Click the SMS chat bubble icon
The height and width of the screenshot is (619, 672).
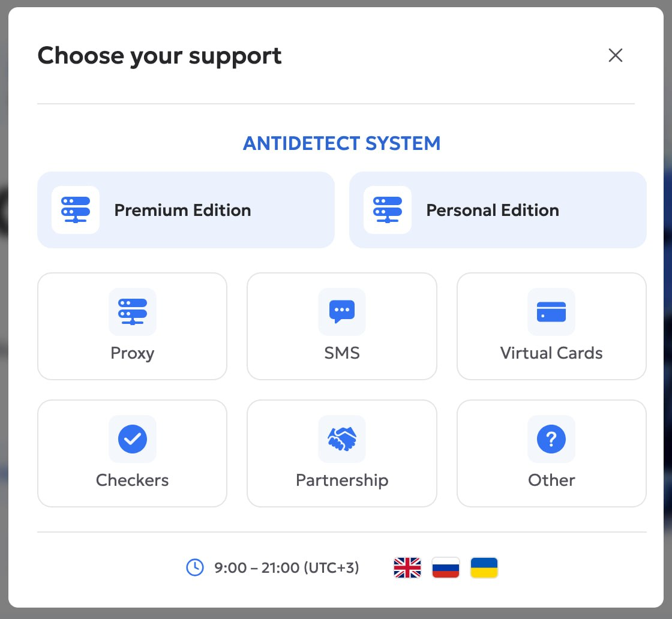(342, 312)
